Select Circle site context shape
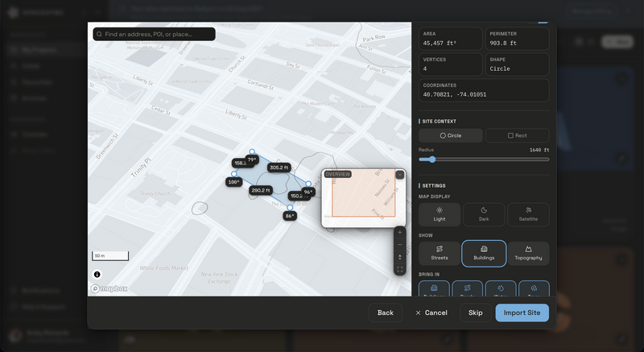The image size is (644, 352). (451, 135)
